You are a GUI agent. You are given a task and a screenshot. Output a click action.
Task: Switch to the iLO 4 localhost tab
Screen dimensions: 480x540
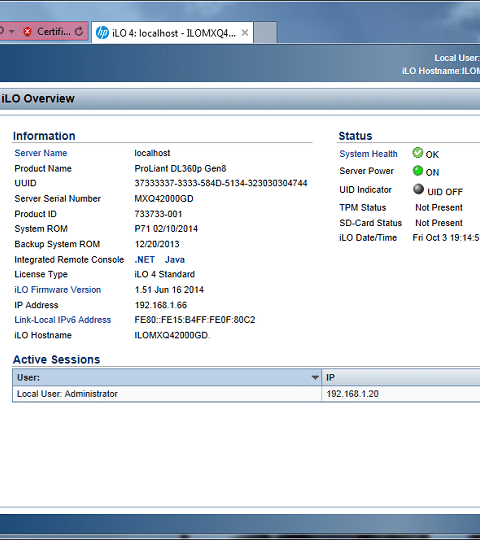click(x=172, y=33)
